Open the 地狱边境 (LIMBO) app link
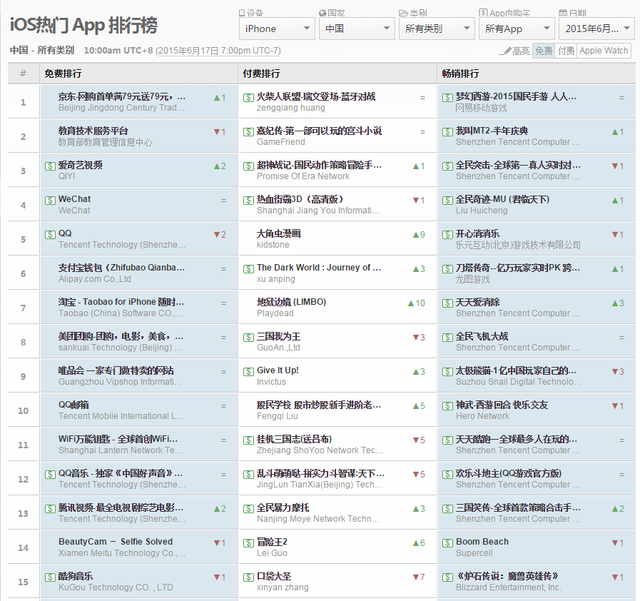Image resolution: width=640 pixels, height=601 pixels. pyautogui.click(x=291, y=302)
